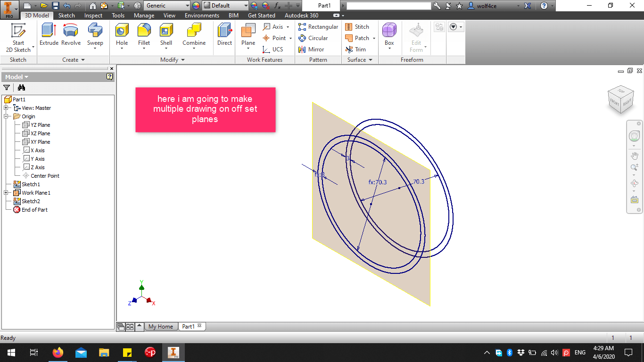644x362 pixels.
Task: Open Windows Start menu
Action: (x=11, y=352)
